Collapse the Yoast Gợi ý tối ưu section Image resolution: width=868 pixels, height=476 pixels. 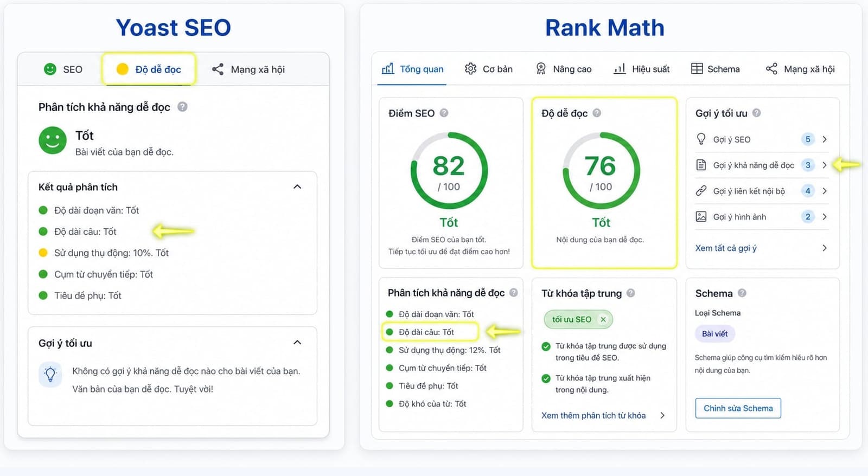tap(297, 342)
